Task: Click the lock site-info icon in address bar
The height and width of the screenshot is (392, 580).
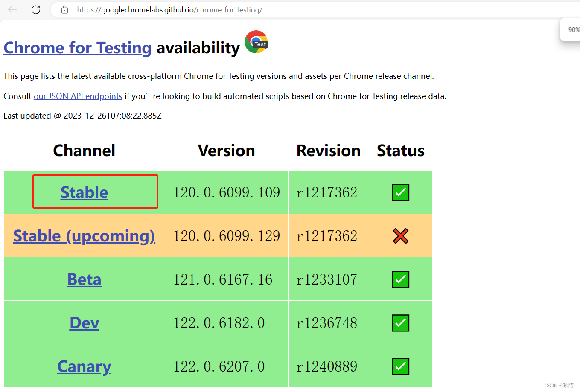Action: pos(65,9)
